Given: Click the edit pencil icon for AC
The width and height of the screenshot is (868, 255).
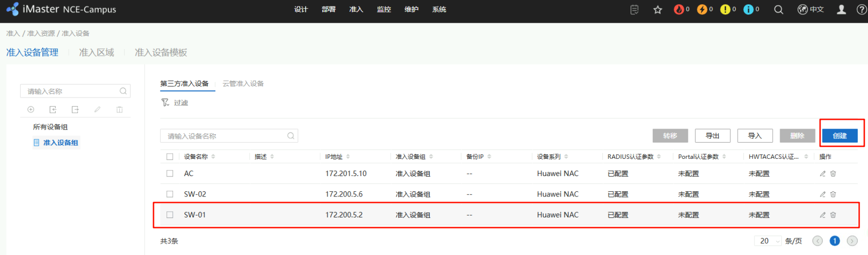Looking at the screenshot, I should [822, 174].
